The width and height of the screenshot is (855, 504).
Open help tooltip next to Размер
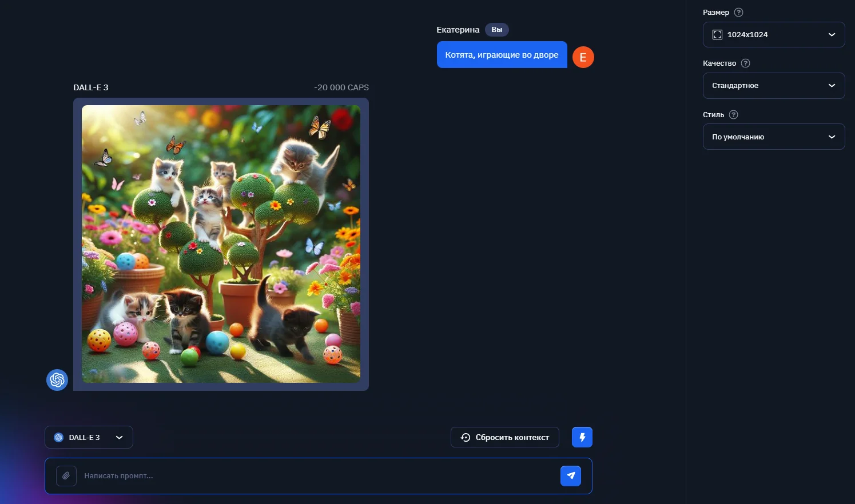(x=738, y=12)
